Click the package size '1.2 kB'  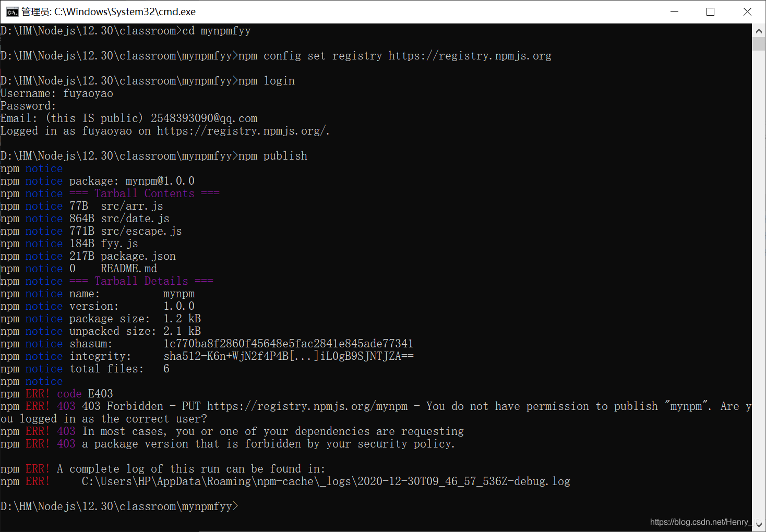[182, 319]
